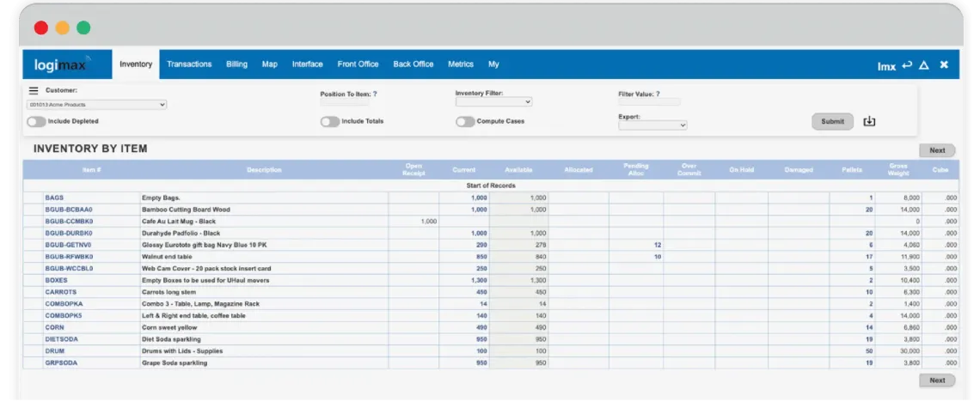Turn on the Include Totals toggle
980x408 pixels.
pos(329,122)
